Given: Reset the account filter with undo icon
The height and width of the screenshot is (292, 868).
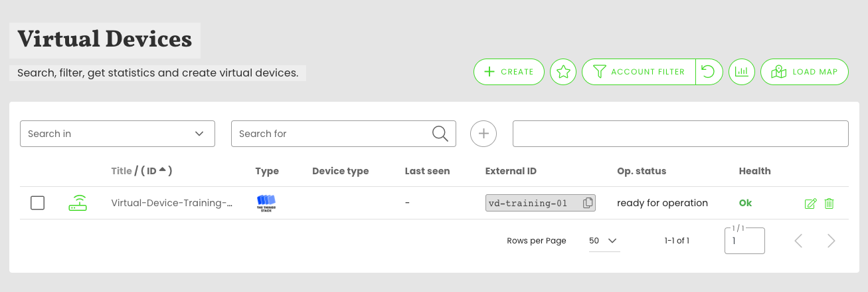Looking at the screenshot, I should coord(709,72).
